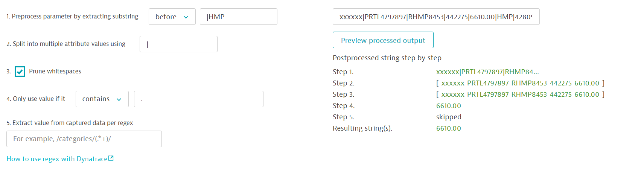644x169 pixels.
Task: Click the "skipped" result of Step 5
Action: [449, 117]
